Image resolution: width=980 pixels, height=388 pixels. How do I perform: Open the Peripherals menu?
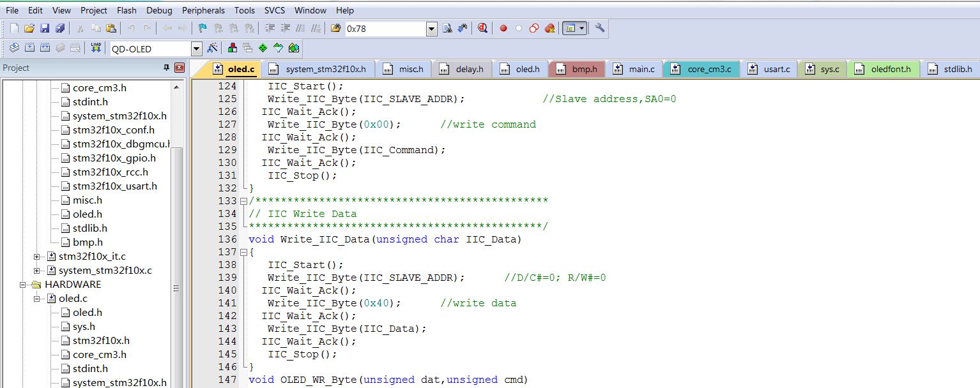(x=203, y=10)
